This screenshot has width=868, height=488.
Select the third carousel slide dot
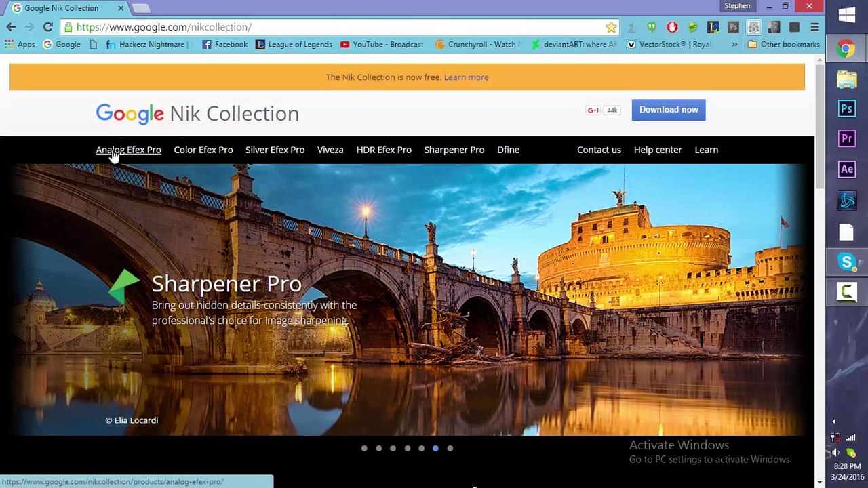click(393, 448)
